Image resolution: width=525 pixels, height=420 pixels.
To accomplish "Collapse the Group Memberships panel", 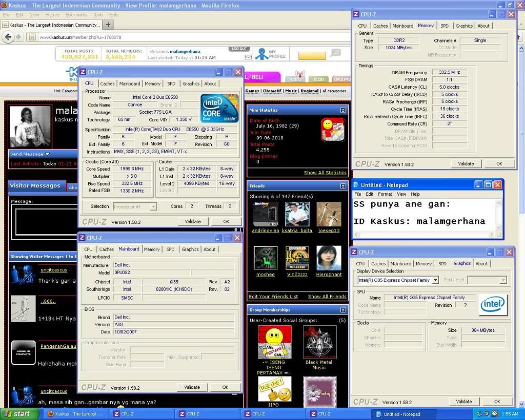I will 343,310.
